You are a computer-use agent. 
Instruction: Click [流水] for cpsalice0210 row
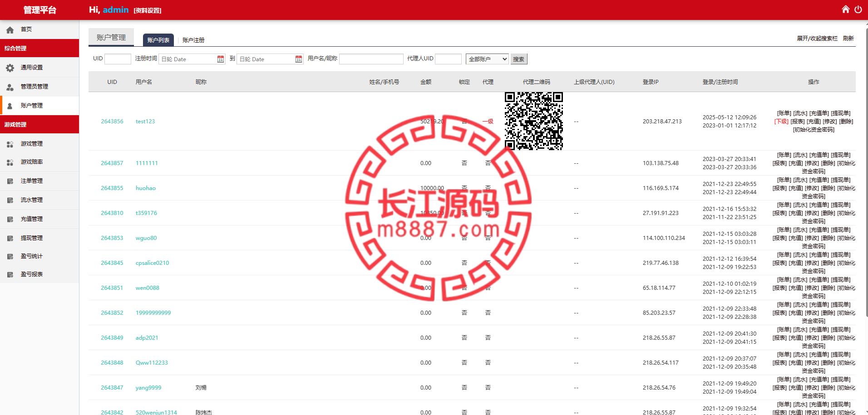[800, 255]
